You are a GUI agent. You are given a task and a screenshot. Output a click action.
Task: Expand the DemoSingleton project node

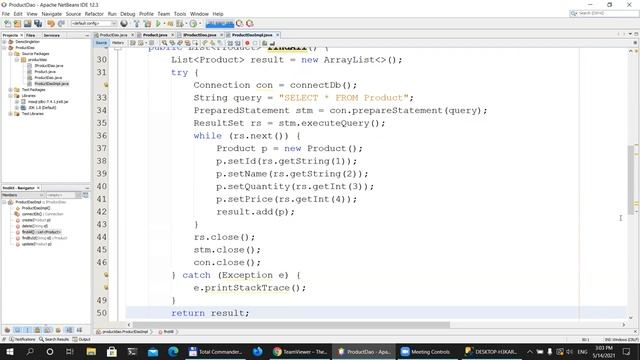4,42
